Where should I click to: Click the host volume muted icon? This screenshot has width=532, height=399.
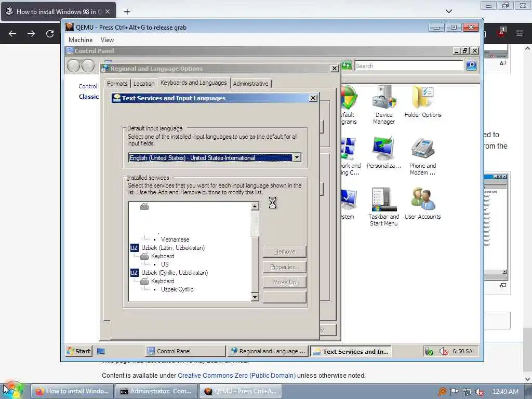[480, 392]
